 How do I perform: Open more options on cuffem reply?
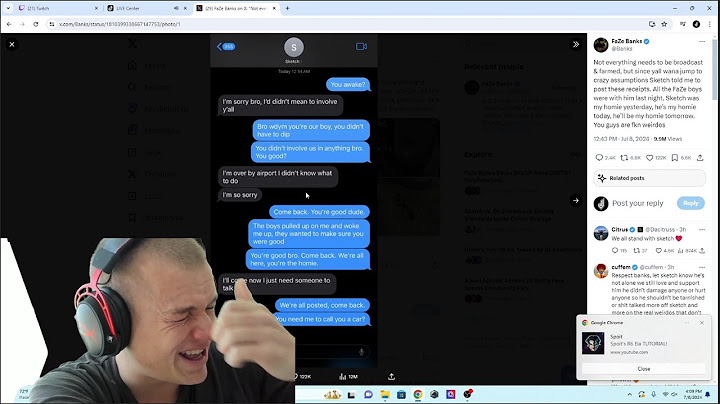coord(702,267)
